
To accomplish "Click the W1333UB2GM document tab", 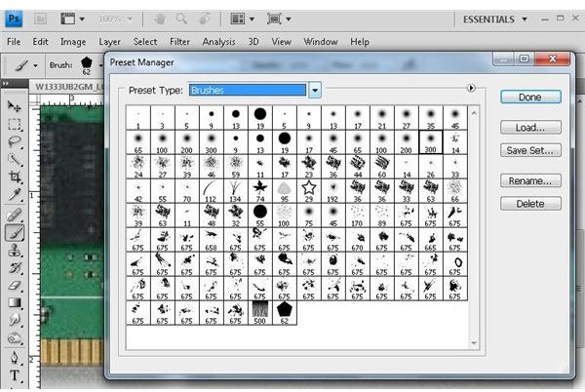I will click(68, 87).
